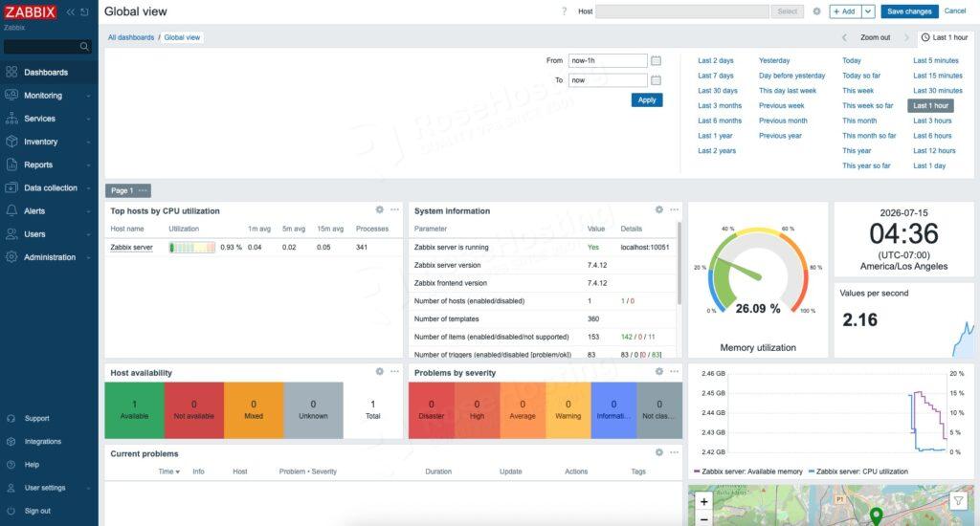980x526 pixels.
Task: Open Current problems widget actions menu
Action: point(675,452)
